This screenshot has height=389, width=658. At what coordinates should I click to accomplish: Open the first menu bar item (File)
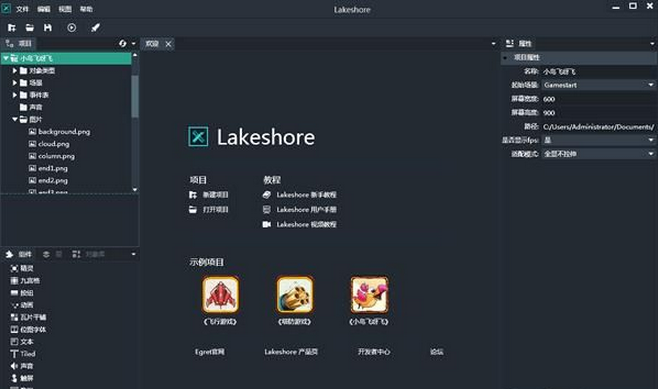[x=22, y=9]
